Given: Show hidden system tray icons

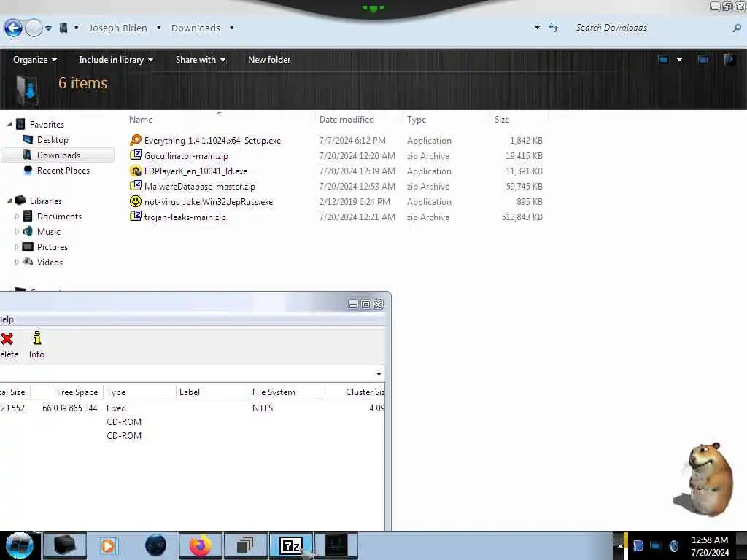Looking at the screenshot, I should click(620, 545).
